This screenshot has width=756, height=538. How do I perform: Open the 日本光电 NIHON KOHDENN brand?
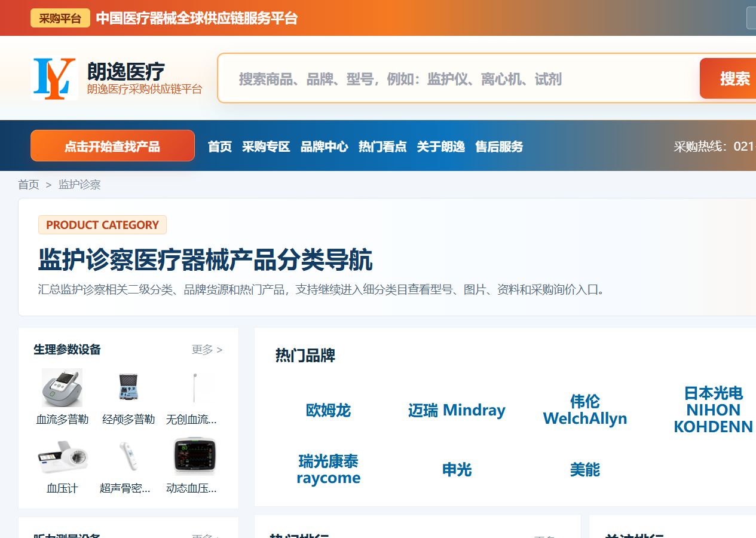pyautogui.click(x=713, y=409)
